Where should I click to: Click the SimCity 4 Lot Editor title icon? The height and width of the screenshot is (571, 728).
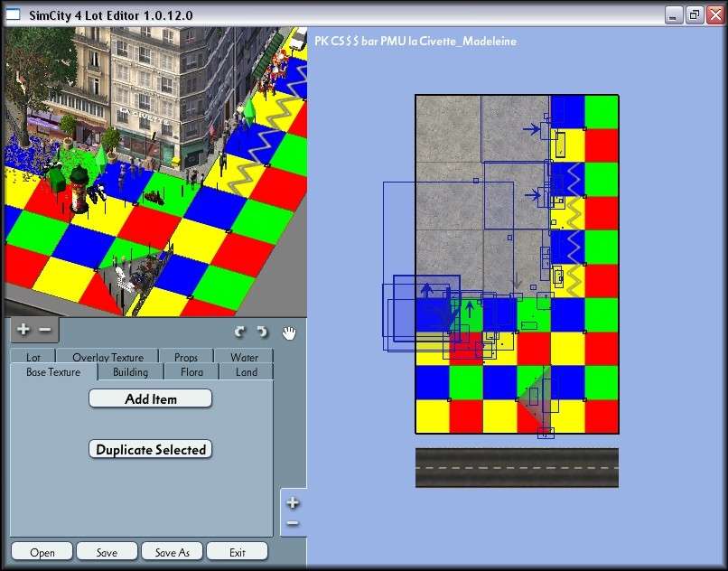click(x=13, y=14)
